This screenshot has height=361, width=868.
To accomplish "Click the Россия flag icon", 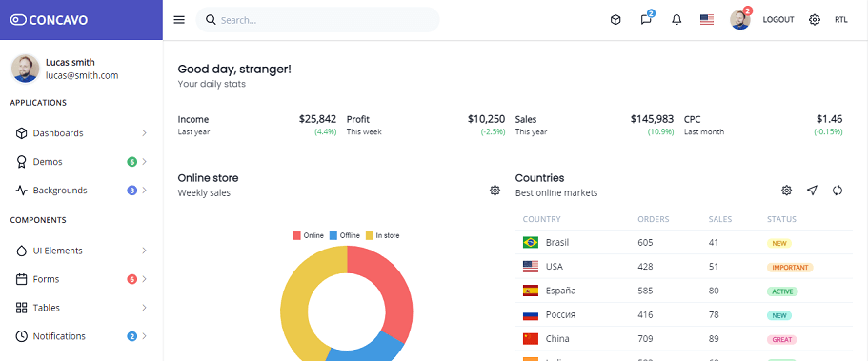I will tap(531, 315).
